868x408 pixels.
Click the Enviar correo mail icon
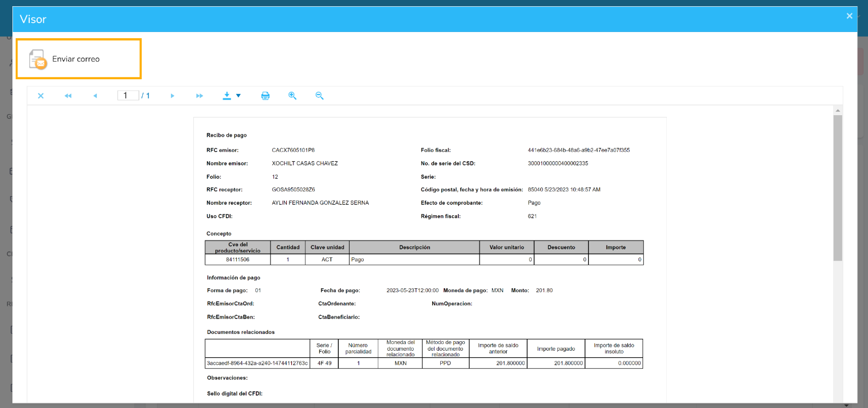point(38,59)
